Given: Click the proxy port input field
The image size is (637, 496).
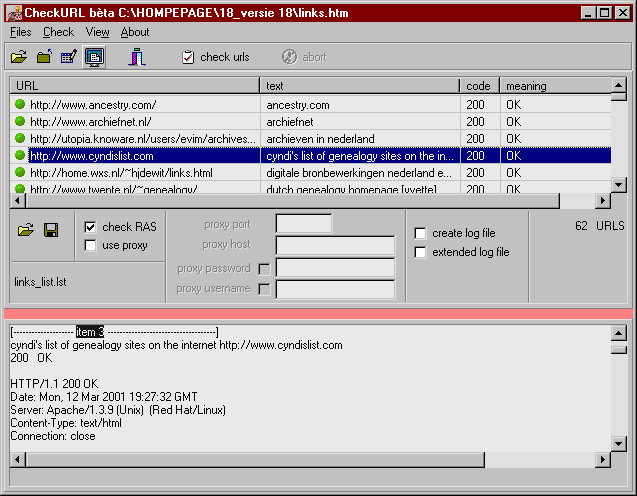Looking at the screenshot, I should [303, 224].
